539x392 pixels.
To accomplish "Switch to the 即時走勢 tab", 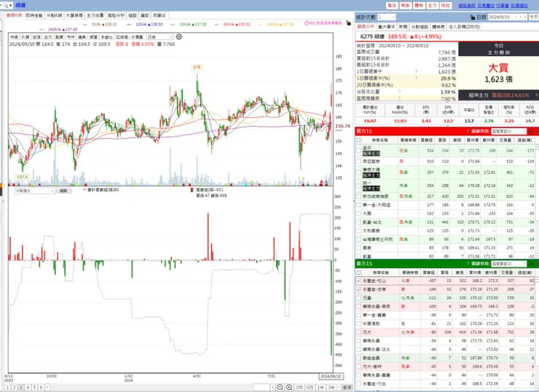I will 34,15.
